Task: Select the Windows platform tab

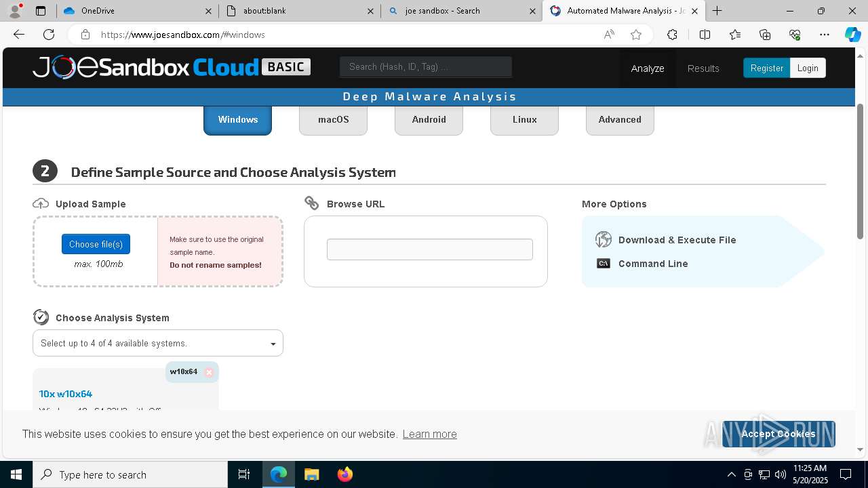Action: pos(238,120)
